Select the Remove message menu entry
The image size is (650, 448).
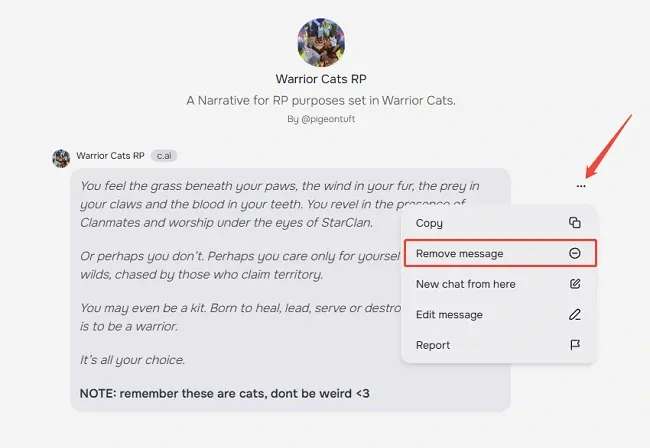(x=460, y=254)
